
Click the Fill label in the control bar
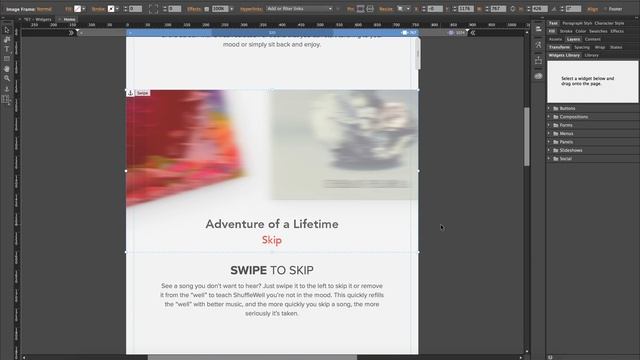tap(69, 9)
